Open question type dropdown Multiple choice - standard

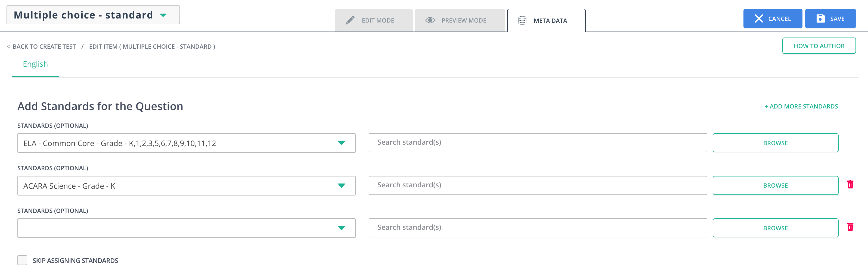pyautogui.click(x=93, y=15)
